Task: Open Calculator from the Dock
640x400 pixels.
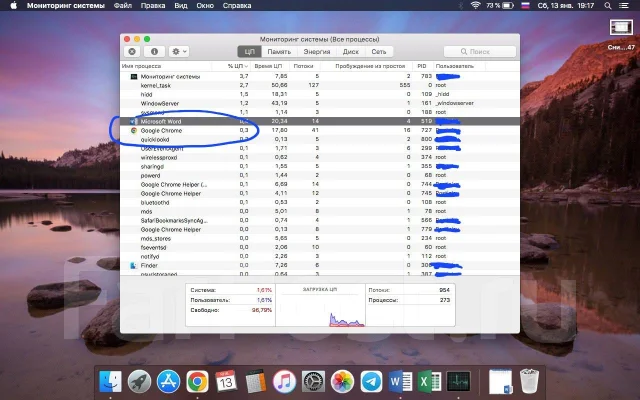Action: click(x=256, y=382)
